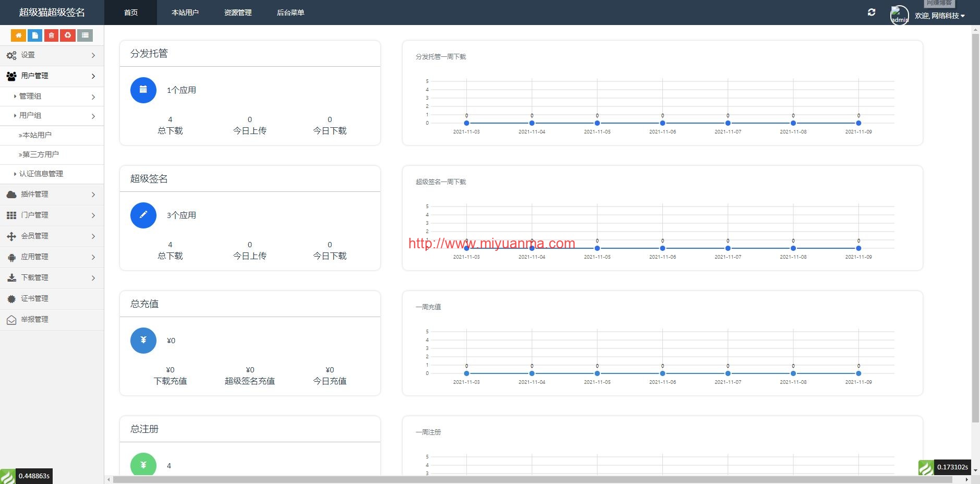Click 今日上传 label in 超级签名 card
Viewport: 980px width, 484px height.
(x=250, y=256)
